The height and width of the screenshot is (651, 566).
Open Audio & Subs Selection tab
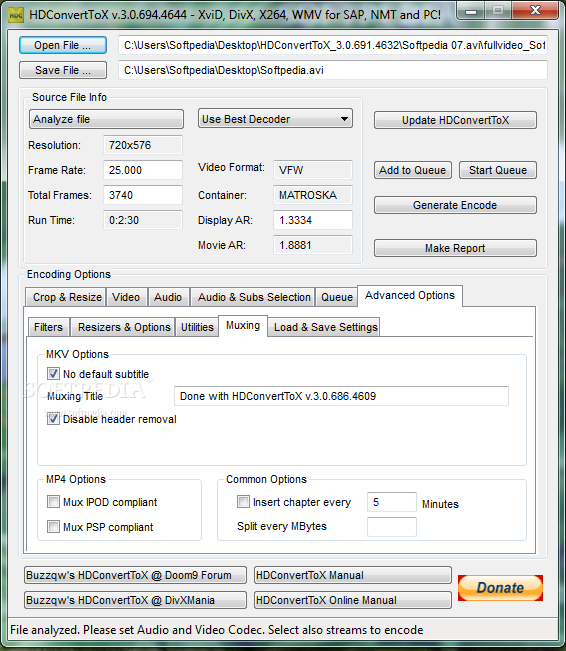click(x=252, y=297)
